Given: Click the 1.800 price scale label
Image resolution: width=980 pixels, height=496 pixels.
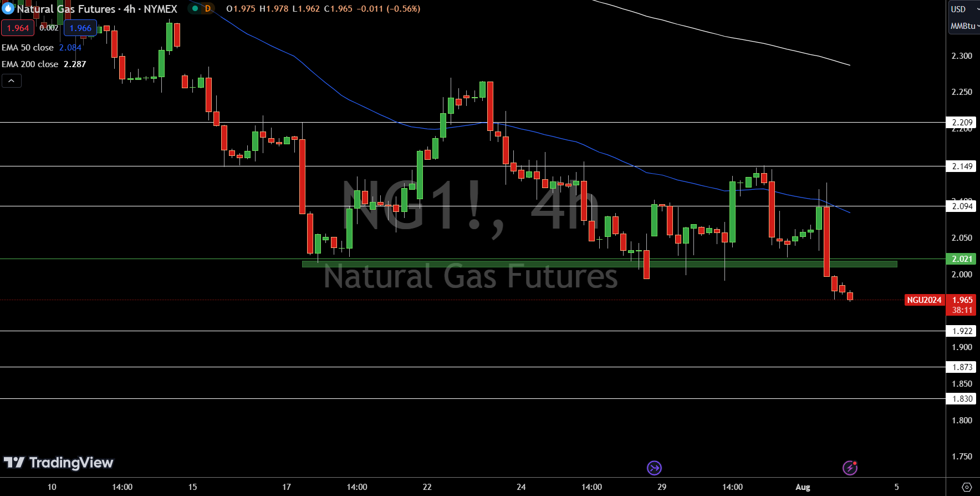Looking at the screenshot, I should (962, 421).
